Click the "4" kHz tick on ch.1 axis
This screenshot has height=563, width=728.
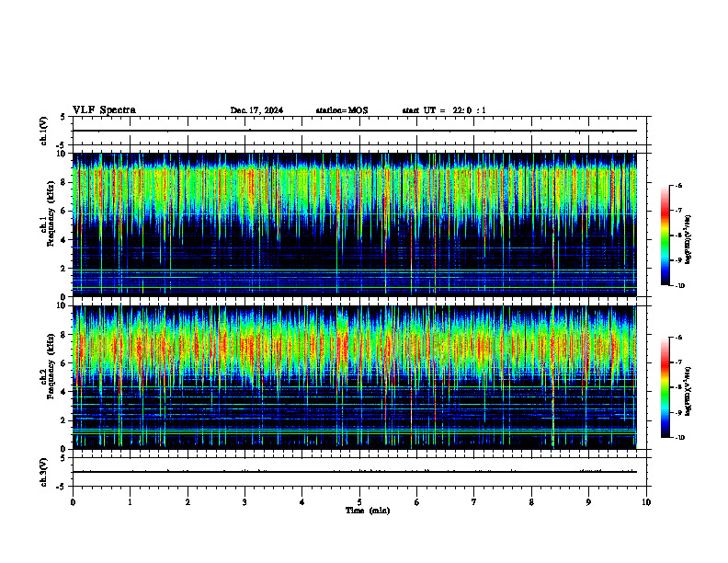[x=64, y=240]
